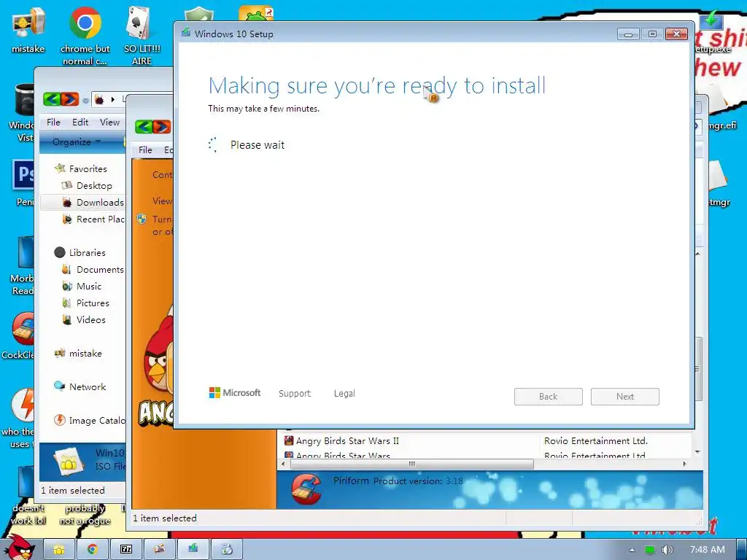
Task: Click the Next button in Setup
Action: click(625, 397)
